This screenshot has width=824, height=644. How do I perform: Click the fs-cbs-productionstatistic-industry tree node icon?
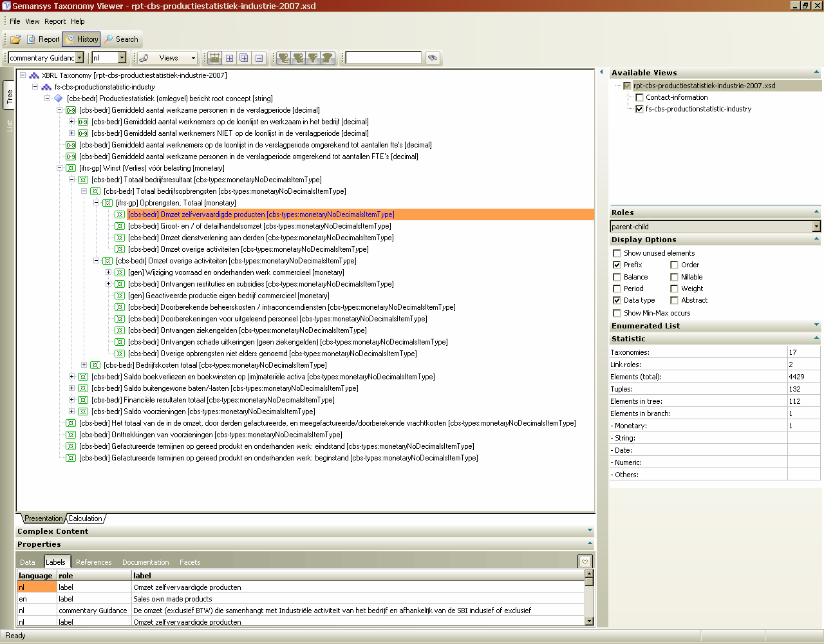tap(46, 87)
